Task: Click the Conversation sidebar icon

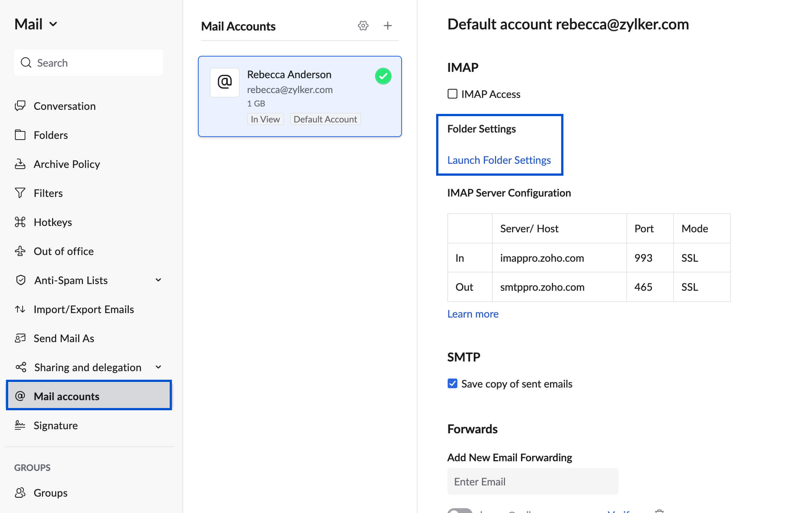Action: [20, 106]
